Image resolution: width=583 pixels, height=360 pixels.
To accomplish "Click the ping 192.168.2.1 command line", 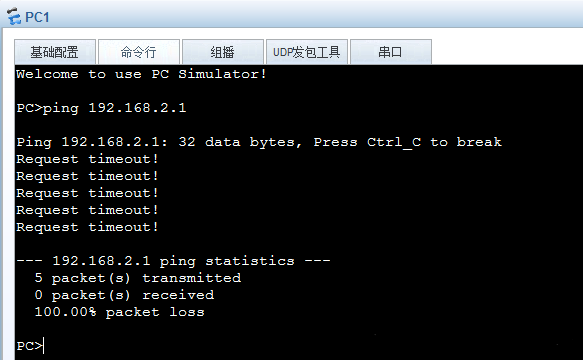I will (x=101, y=108).
